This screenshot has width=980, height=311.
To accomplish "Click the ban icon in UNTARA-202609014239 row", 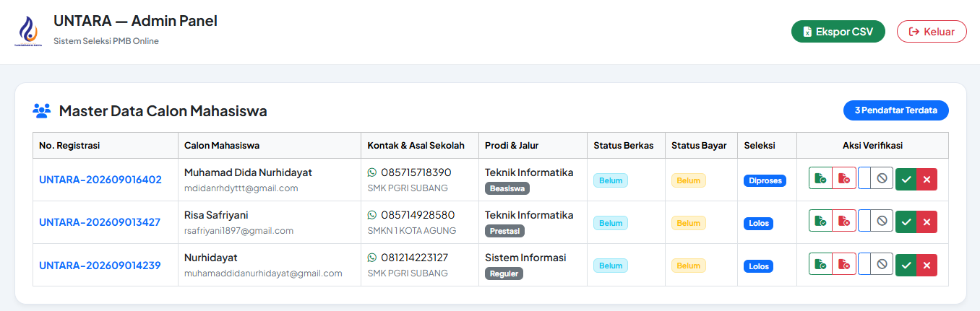I will (882, 265).
